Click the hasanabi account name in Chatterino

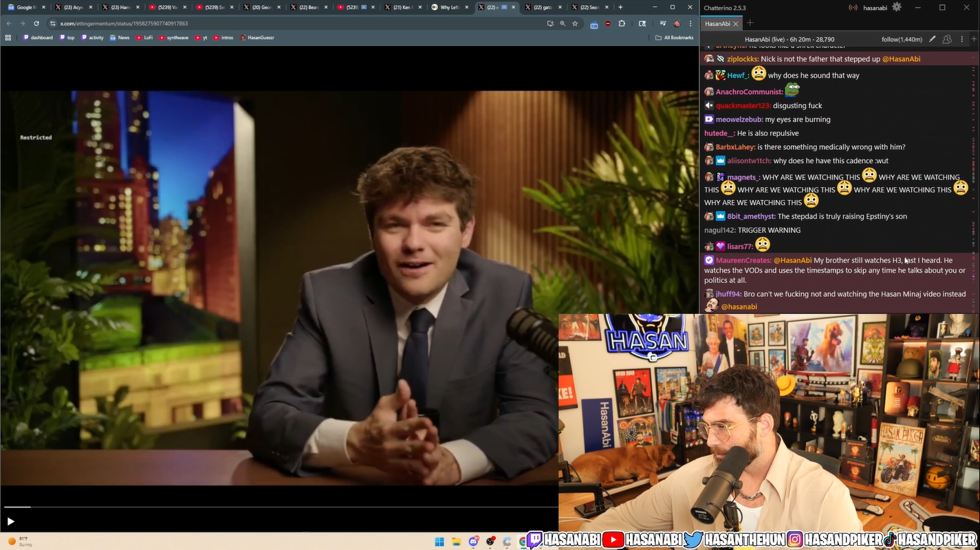coord(875,8)
